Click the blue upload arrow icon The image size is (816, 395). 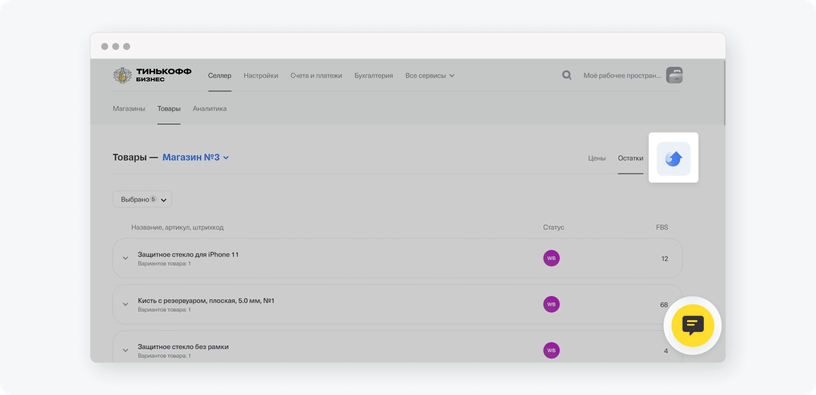pos(673,158)
